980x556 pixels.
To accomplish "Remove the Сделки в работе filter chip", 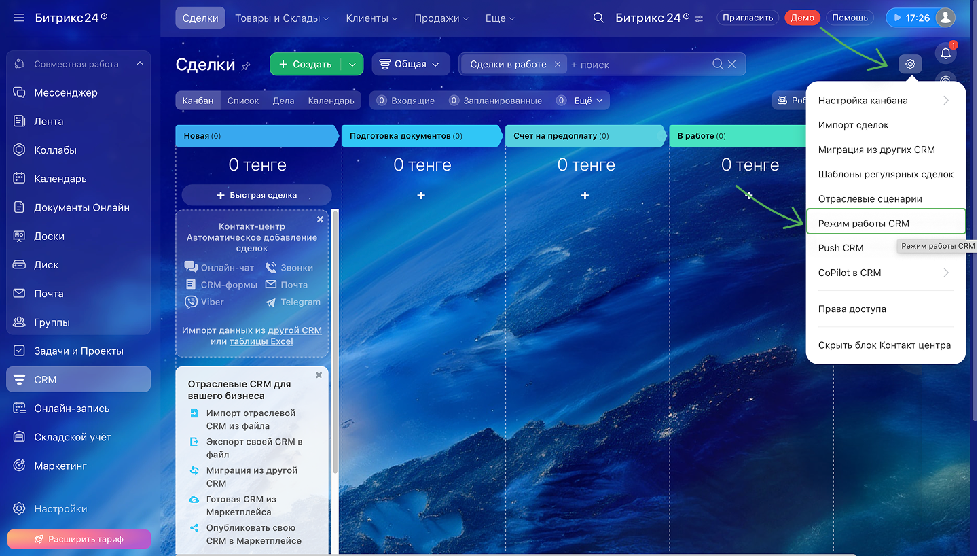I will click(557, 65).
